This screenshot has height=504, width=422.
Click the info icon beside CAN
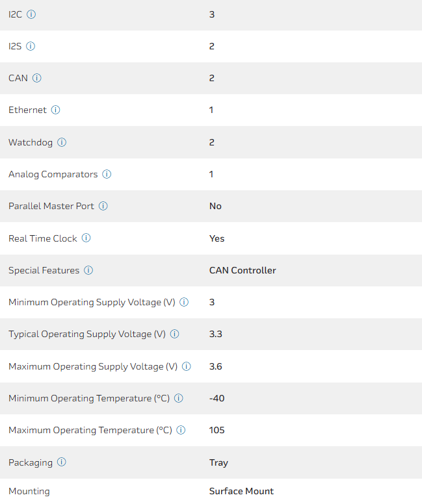tap(37, 78)
